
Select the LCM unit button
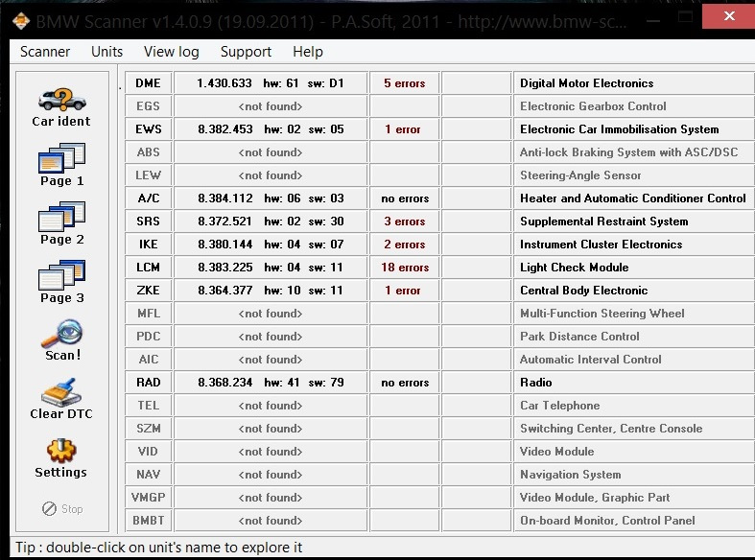click(x=149, y=267)
